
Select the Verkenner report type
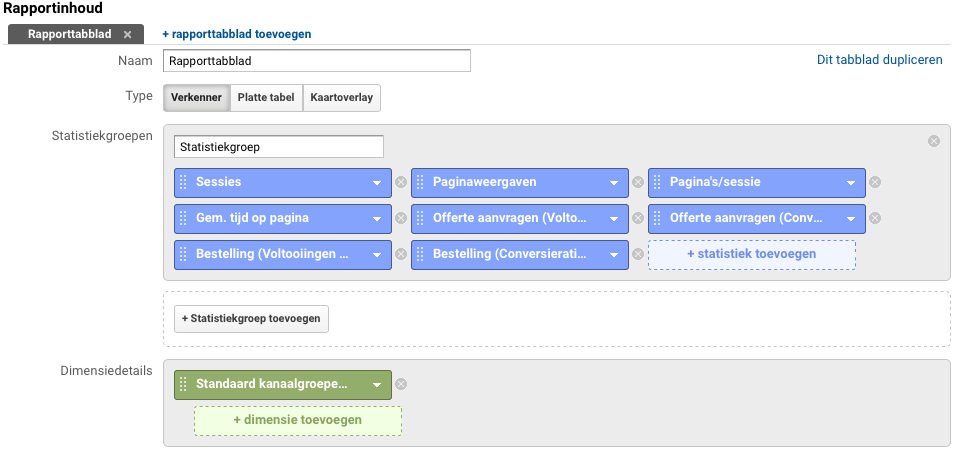(x=196, y=98)
